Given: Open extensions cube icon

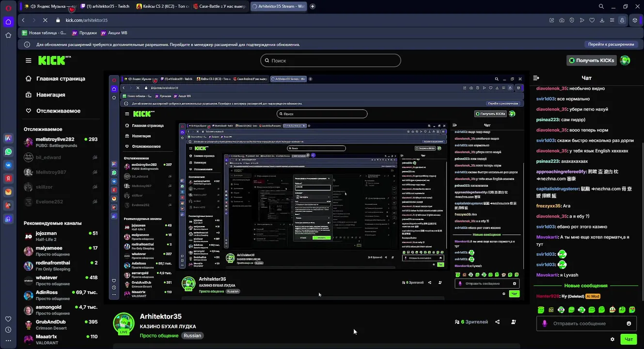Looking at the screenshot, I should [635, 20].
